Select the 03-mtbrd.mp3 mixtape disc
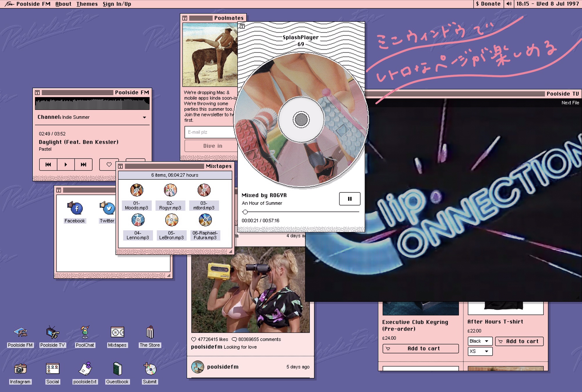This screenshot has width=582, height=392. click(x=204, y=190)
